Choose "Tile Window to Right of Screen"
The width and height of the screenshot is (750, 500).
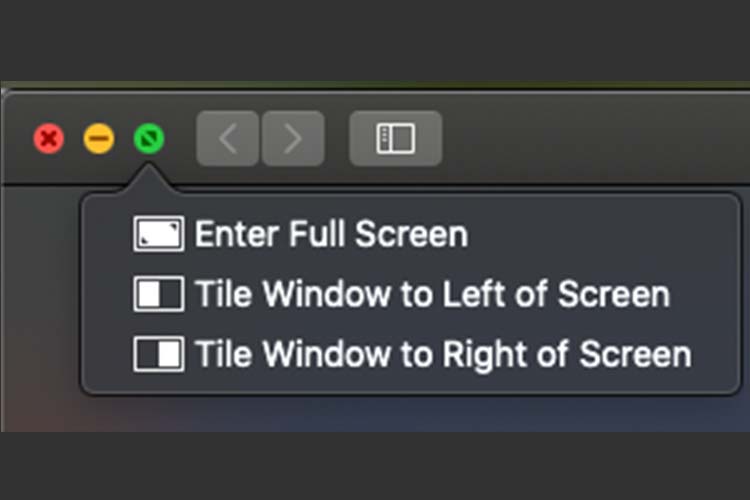click(443, 355)
